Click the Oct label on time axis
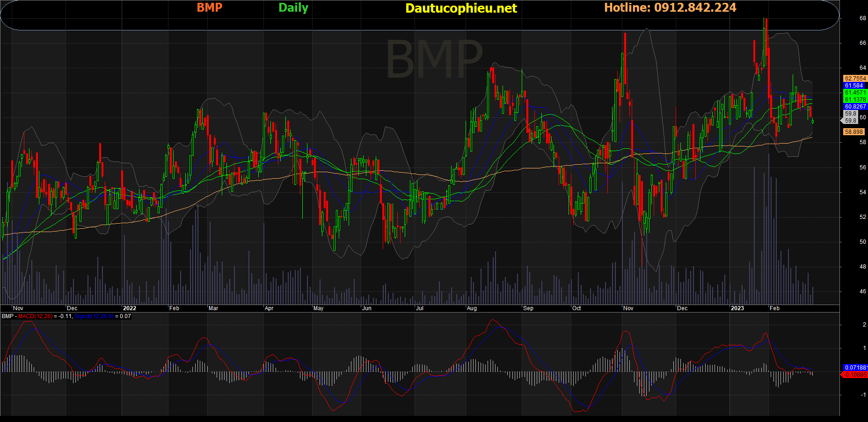 click(x=576, y=308)
